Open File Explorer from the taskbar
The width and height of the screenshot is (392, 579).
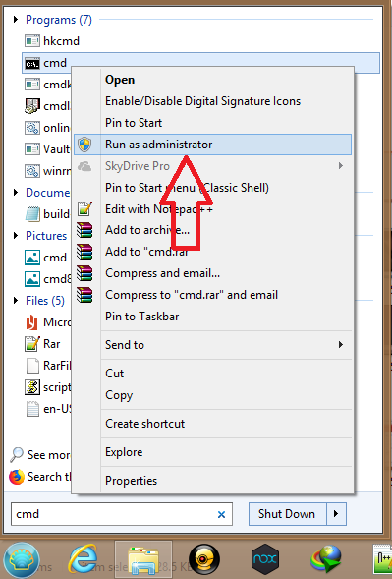143,559
